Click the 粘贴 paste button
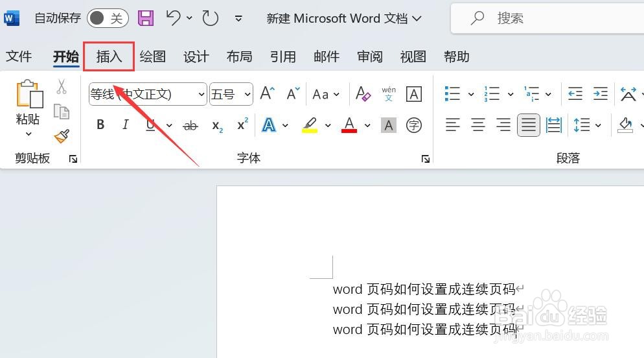This screenshot has width=644, height=358. (29, 102)
